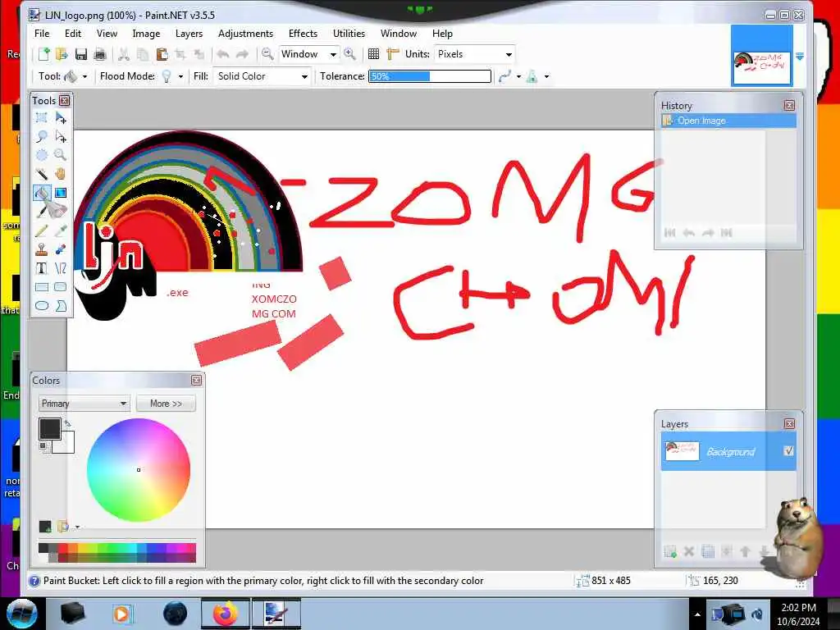This screenshot has height=630, width=840.
Task: Click Add New Layer button
Action: (670, 551)
